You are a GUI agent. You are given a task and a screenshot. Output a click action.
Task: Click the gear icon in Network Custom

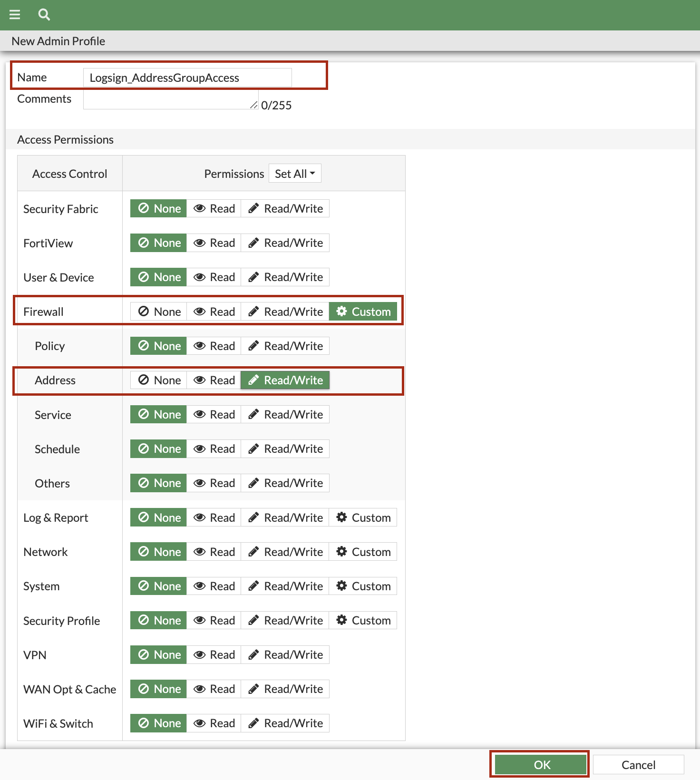(341, 551)
